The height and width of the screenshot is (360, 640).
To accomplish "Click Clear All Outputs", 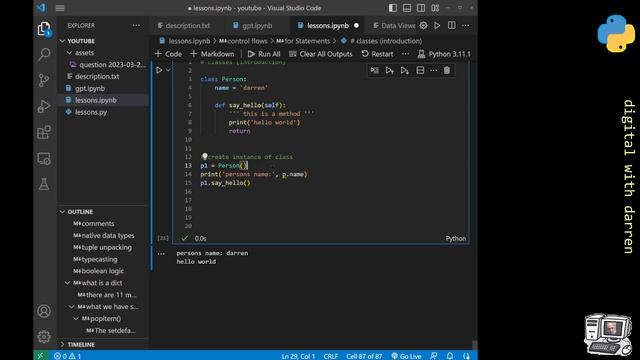I will [x=321, y=54].
